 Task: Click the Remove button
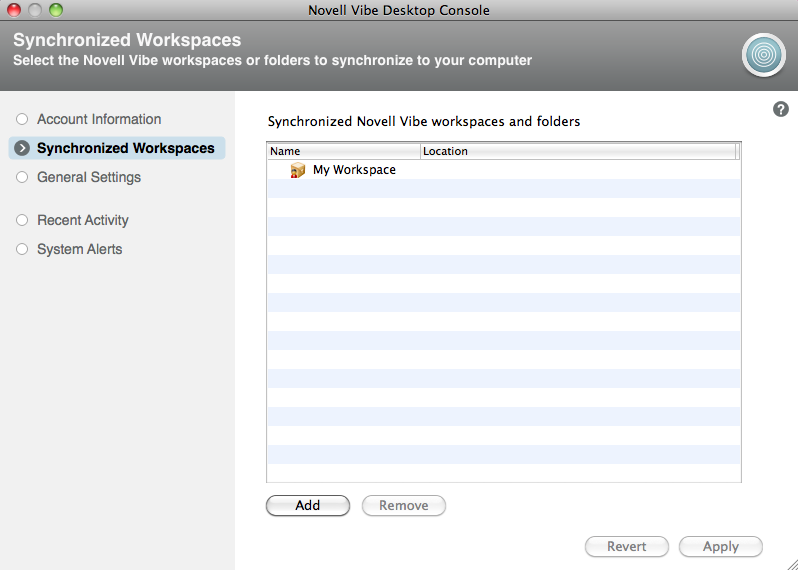[404, 506]
